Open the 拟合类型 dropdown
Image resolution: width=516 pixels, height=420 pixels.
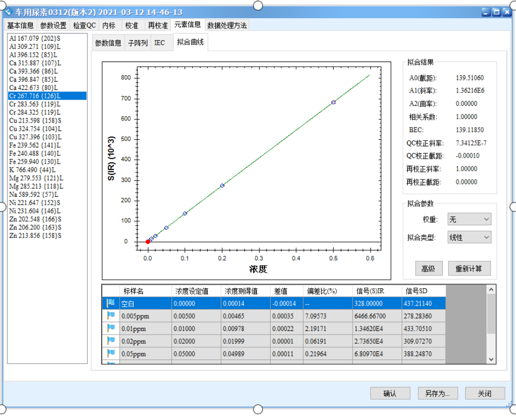click(x=469, y=237)
